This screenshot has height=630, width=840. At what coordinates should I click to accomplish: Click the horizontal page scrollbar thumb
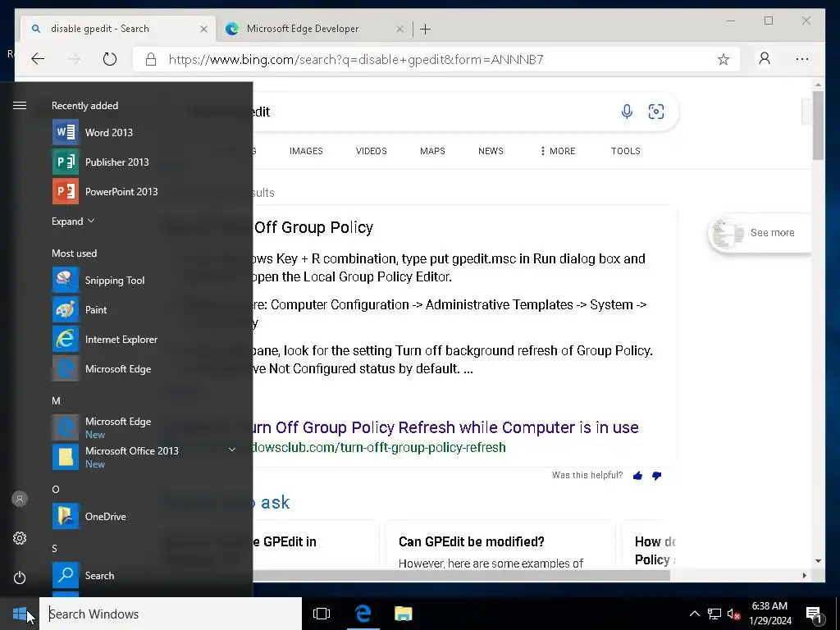[x=461, y=575]
